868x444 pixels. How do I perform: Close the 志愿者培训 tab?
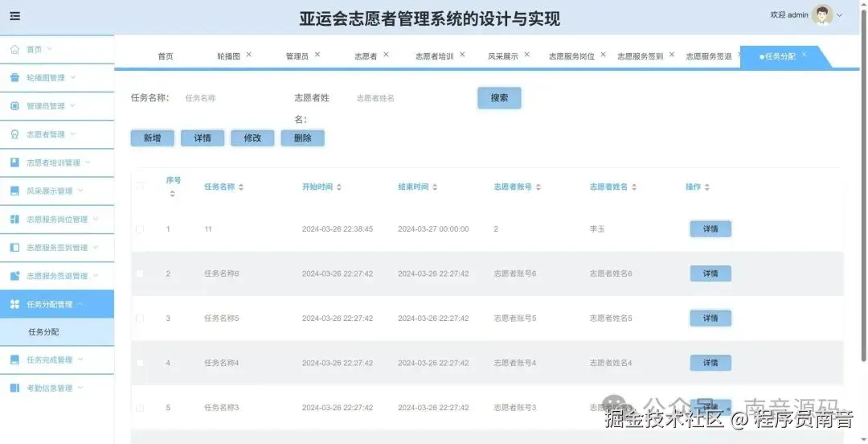[x=462, y=55]
